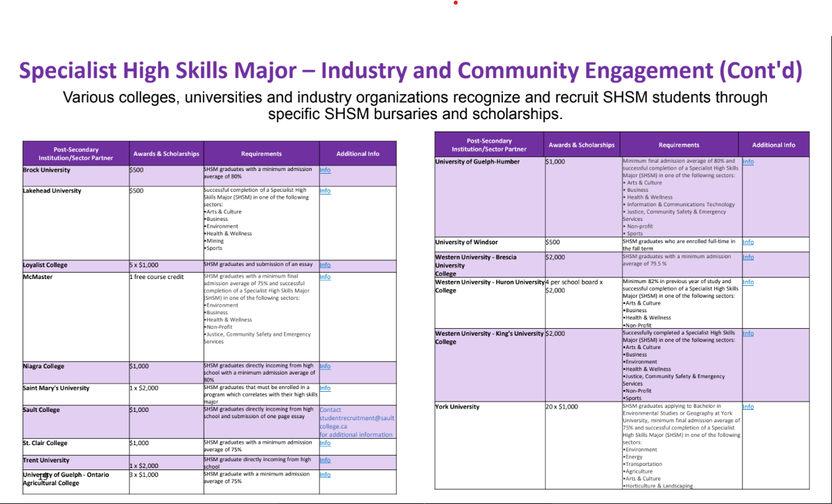
Task: Open the Info link for Trent University
Action: [325, 460]
